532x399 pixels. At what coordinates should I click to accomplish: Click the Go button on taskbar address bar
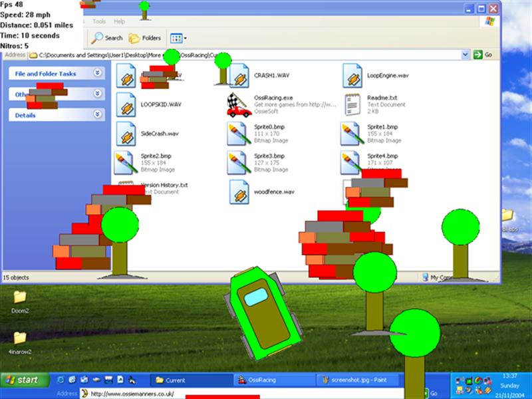tap(430, 394)
